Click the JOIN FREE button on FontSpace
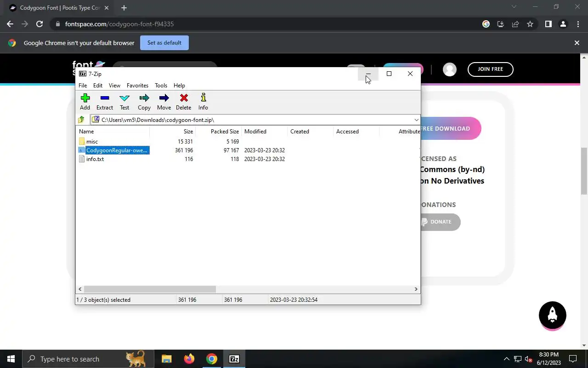588x368 pixels. point(490,69)
